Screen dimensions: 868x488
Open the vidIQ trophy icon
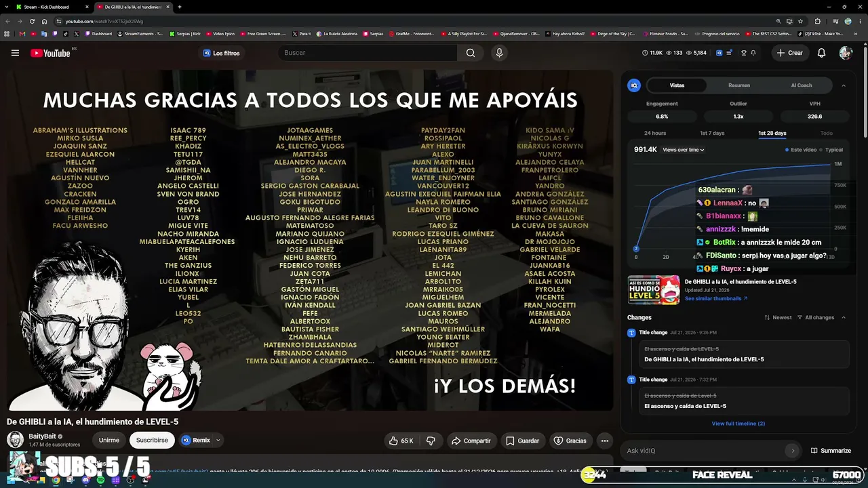[x=743, y=53]
